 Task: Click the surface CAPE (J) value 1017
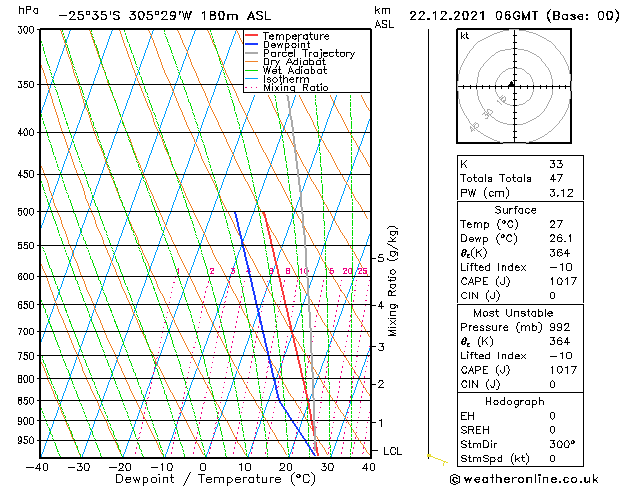point(563,281)
